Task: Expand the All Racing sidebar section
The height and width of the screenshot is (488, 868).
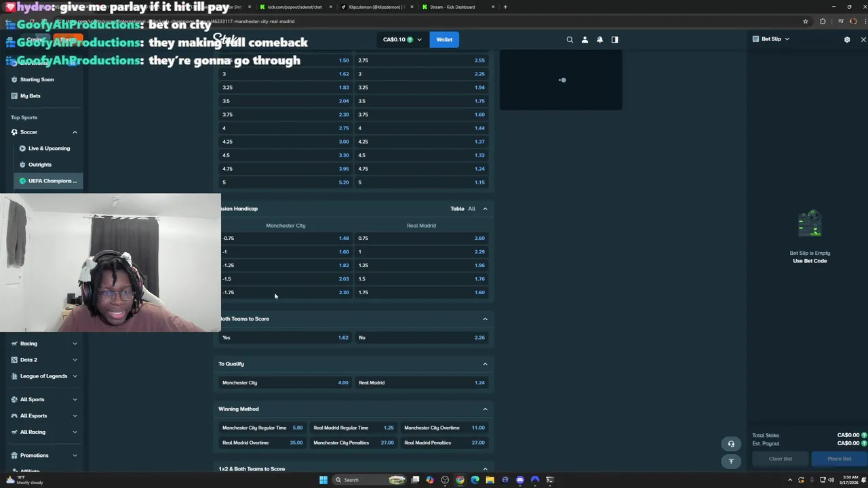Action: click(x=75, y=432)
